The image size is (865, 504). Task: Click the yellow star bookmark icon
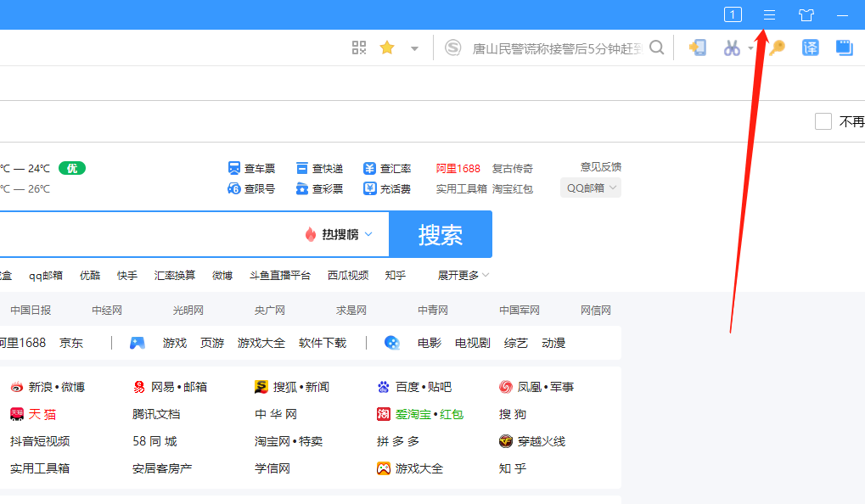(x=387, y=48)
